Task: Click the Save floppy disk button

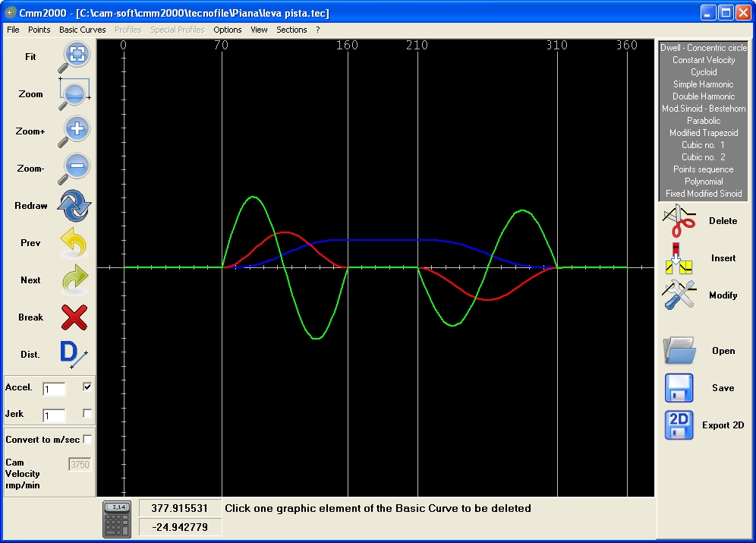Action: tap(679, 388)
